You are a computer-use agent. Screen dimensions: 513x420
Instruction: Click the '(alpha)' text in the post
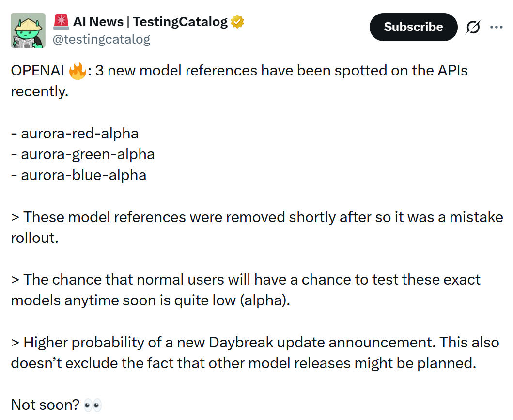265,300
